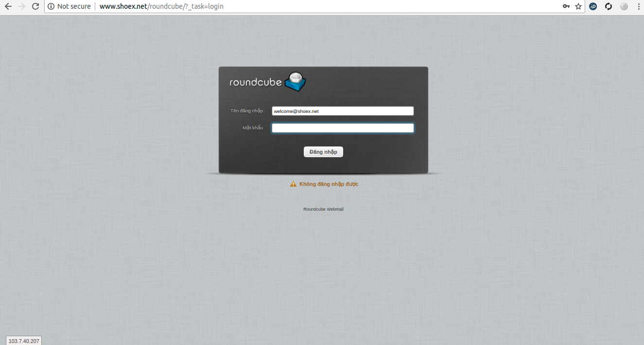
Task: Open the Not secure site info icon
Action: tap(51, 6)
